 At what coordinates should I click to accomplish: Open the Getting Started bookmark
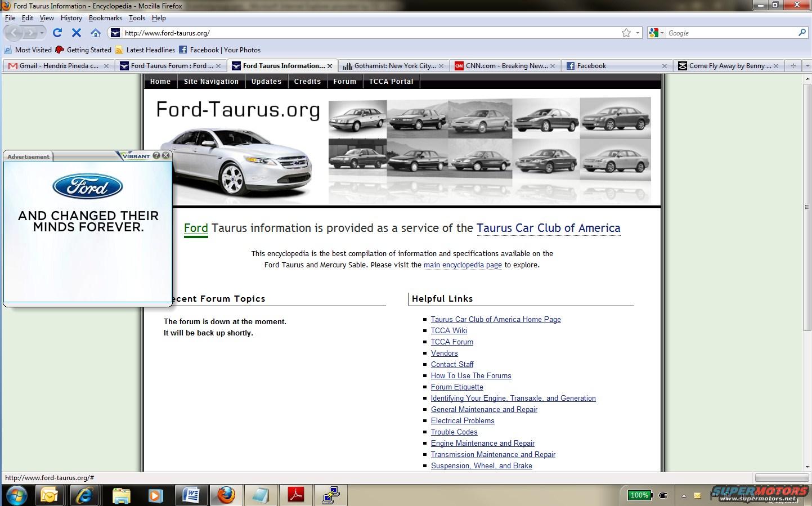click(83, 50)
